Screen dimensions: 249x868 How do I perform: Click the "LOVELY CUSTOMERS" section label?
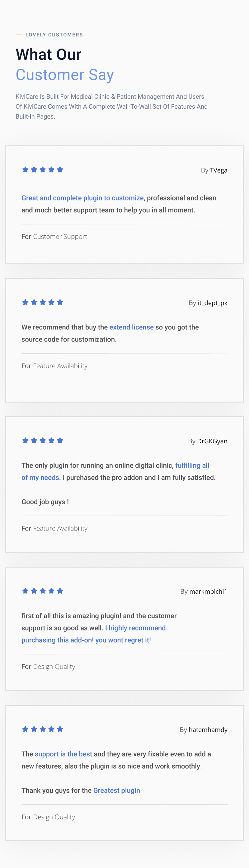54,35
